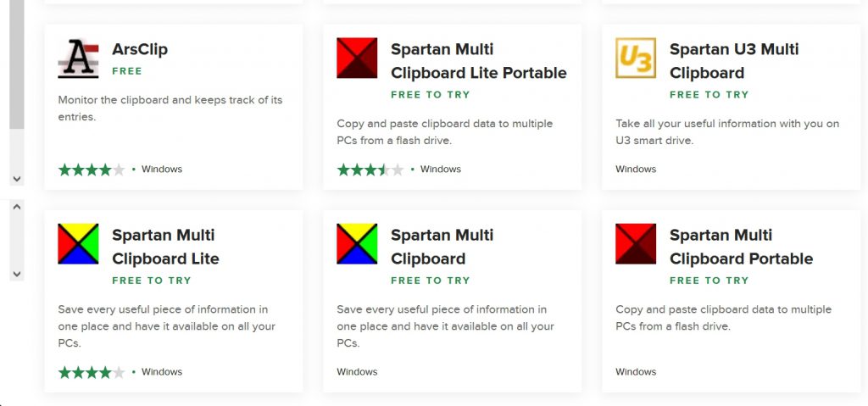Click the Spartan U3 Multi Clipboard icon
The image size is (868, 406).
pos(636,58)
